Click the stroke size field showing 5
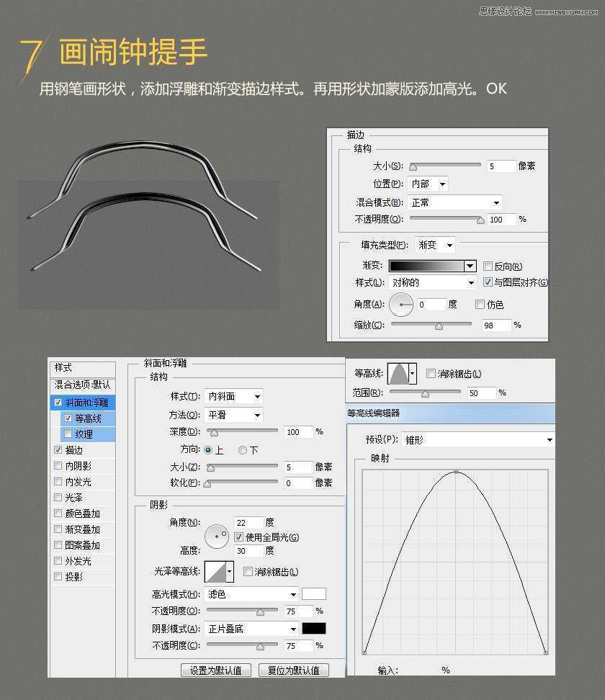Viewport: 605px width, 700px height. 501,166
